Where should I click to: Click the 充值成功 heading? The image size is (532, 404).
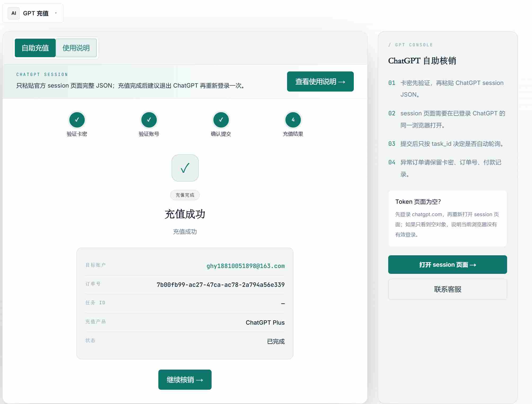tap(185, 214)
